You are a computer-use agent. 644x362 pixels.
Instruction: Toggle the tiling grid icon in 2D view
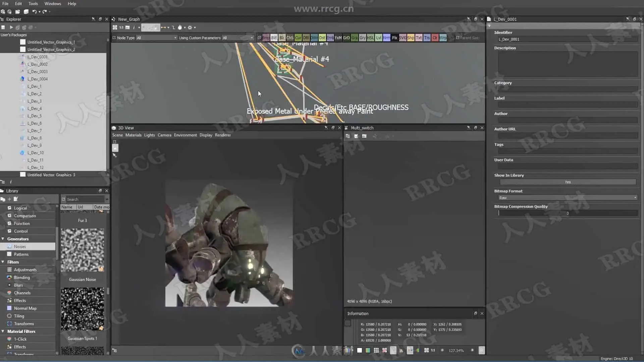(376, 350)
